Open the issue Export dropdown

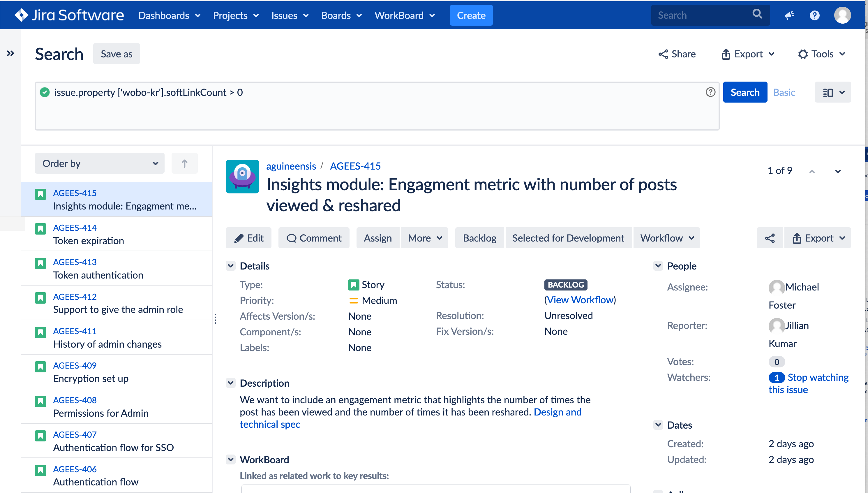(x=818, y=238)
